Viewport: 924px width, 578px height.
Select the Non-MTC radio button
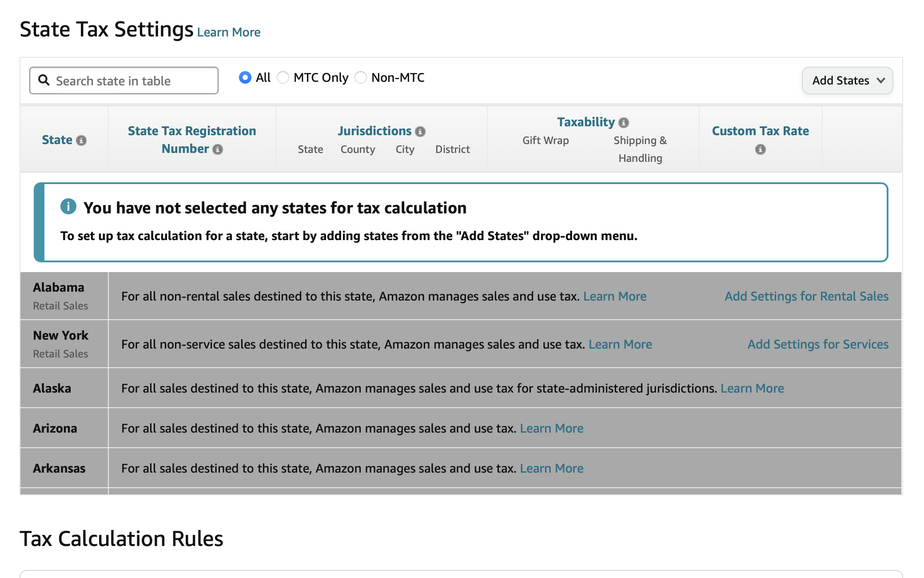coord(361,77)
